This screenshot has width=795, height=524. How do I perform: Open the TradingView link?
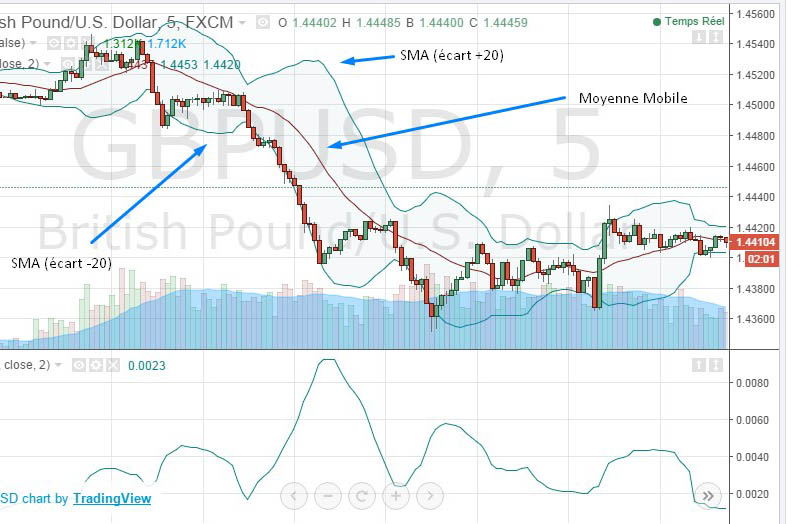click(111, 498)
